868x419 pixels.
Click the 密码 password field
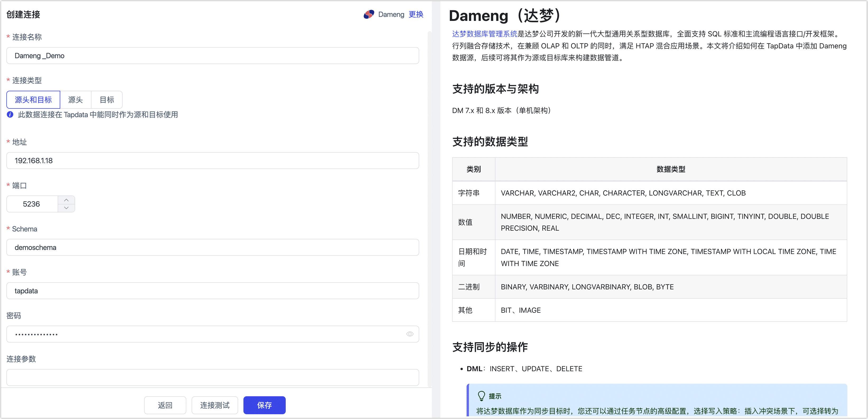point(202,334)
